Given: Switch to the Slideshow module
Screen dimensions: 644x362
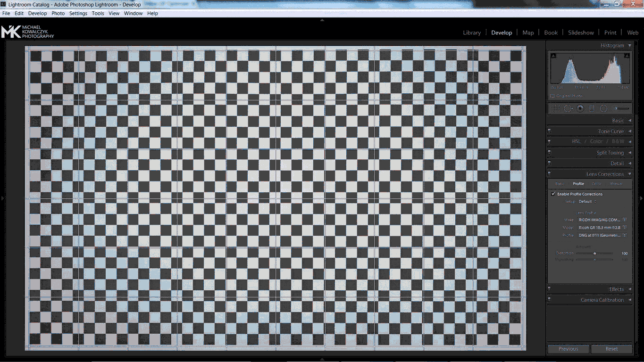Looking at the screenshot, I should tap(581, 33).
